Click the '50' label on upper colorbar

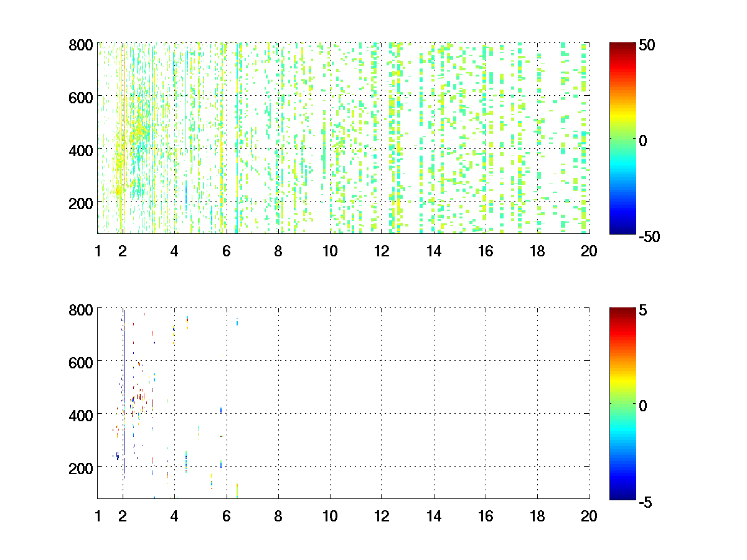(x=647, y=45)
